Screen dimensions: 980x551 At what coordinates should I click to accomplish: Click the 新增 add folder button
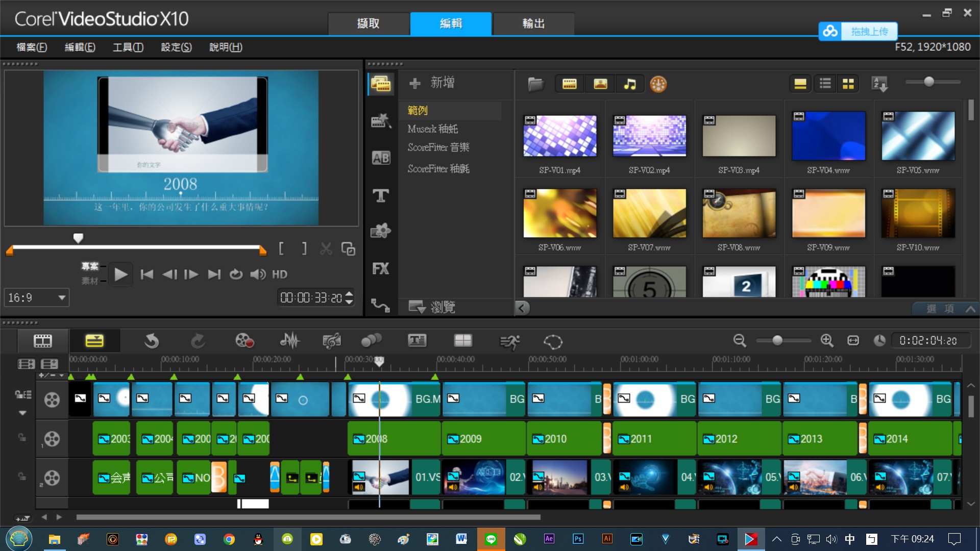click(x=432, y=83)
